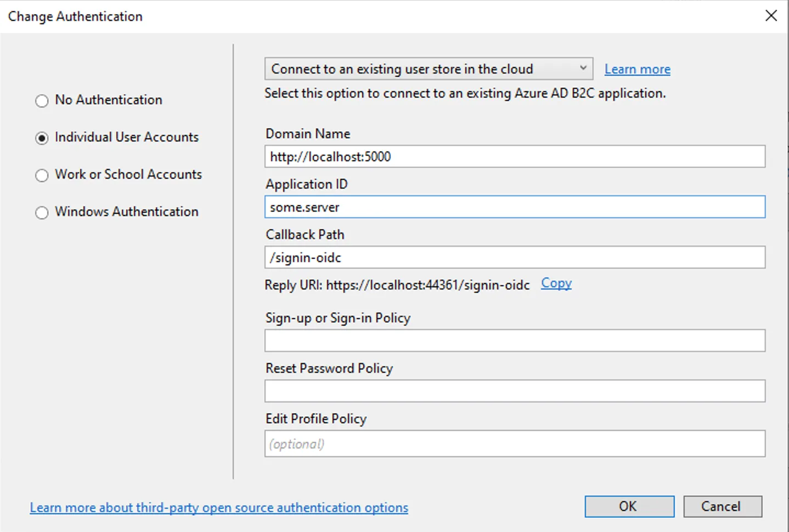Click the Domain Name text field
Image resolution: width=789 pixels, height=532 pixels.
(x=514, y=157)
